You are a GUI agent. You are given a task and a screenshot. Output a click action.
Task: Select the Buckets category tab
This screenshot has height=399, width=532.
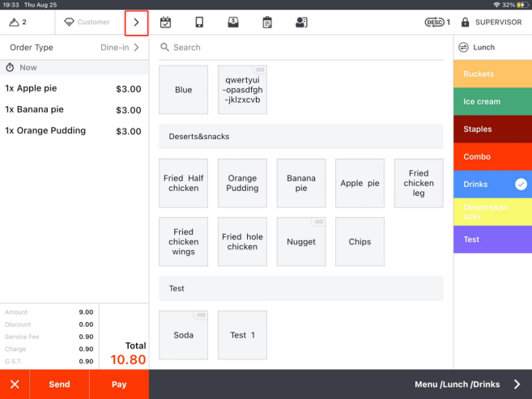[492, 74]
